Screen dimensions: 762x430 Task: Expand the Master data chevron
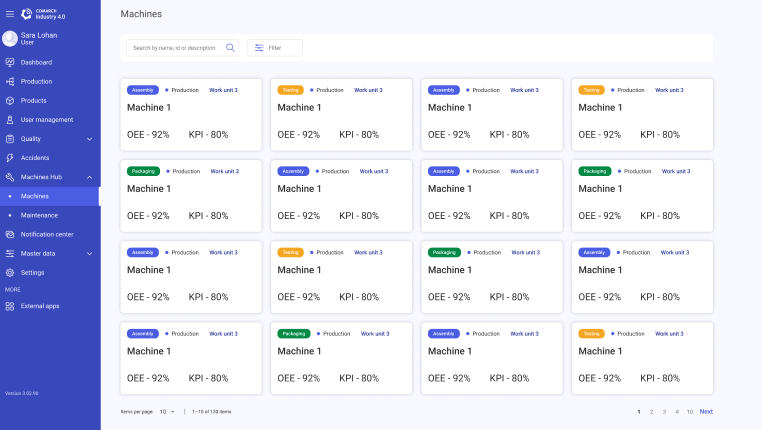point(89,254)
